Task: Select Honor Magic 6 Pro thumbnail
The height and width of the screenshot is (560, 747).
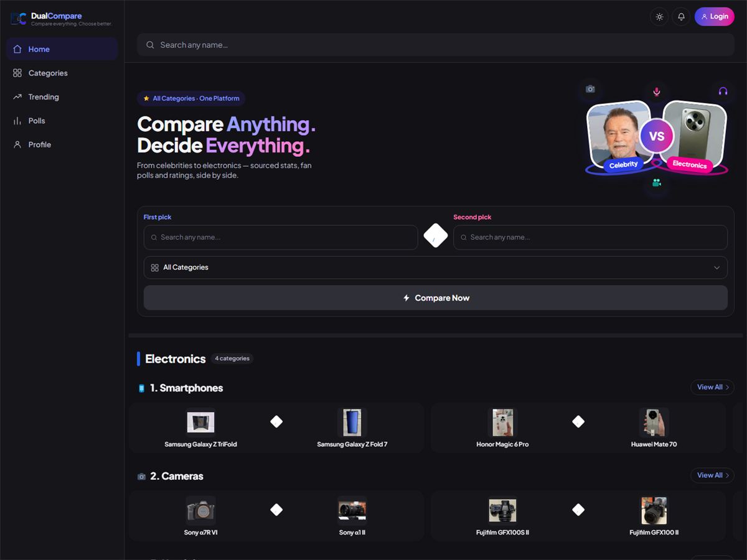Action: click(x=502, y=422)
